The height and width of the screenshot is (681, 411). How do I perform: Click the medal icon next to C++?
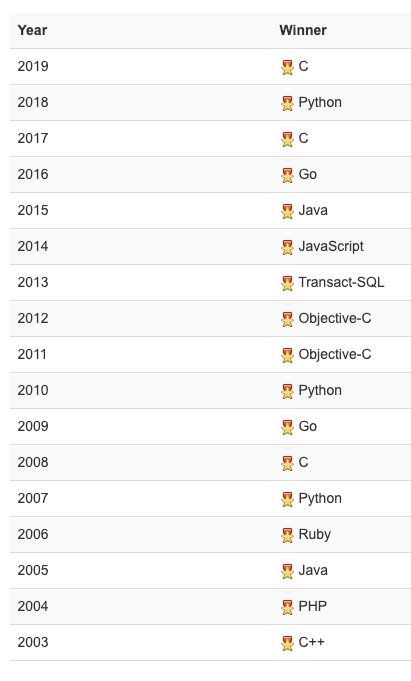[x=287, y=644]
